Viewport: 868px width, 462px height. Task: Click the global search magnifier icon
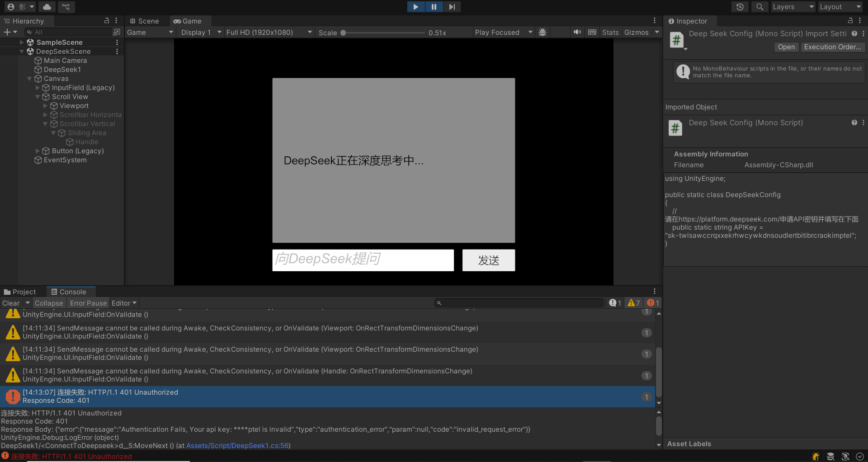[759, 7]
